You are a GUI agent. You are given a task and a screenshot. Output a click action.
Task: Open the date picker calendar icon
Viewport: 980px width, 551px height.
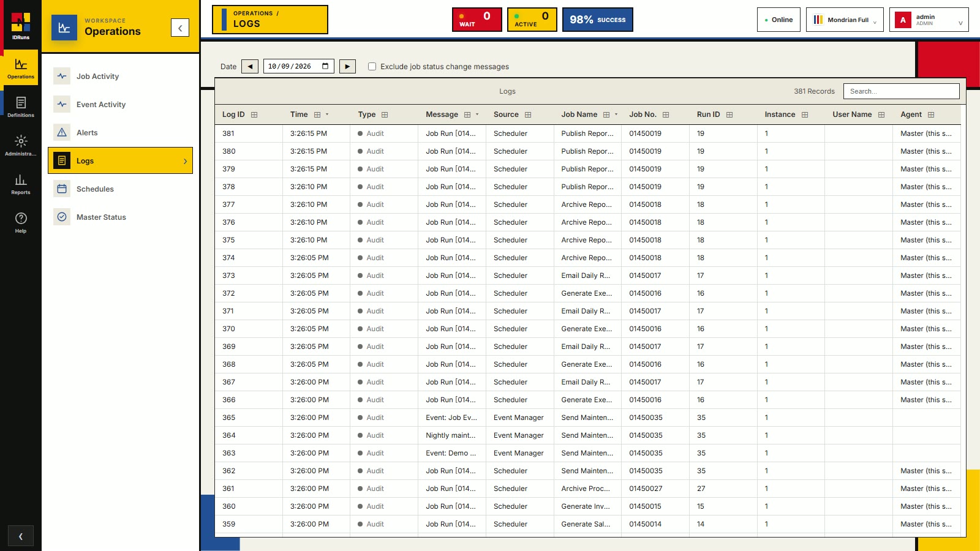325,66
